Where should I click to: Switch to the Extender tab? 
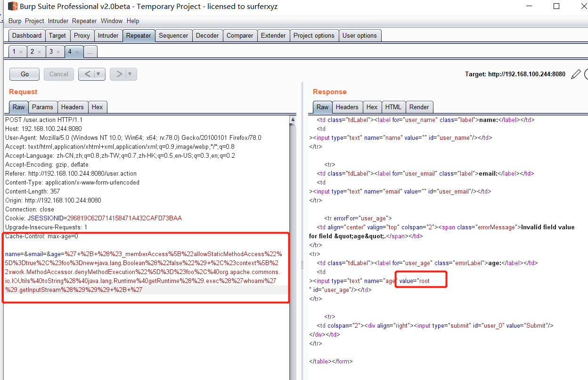[273, 35]
